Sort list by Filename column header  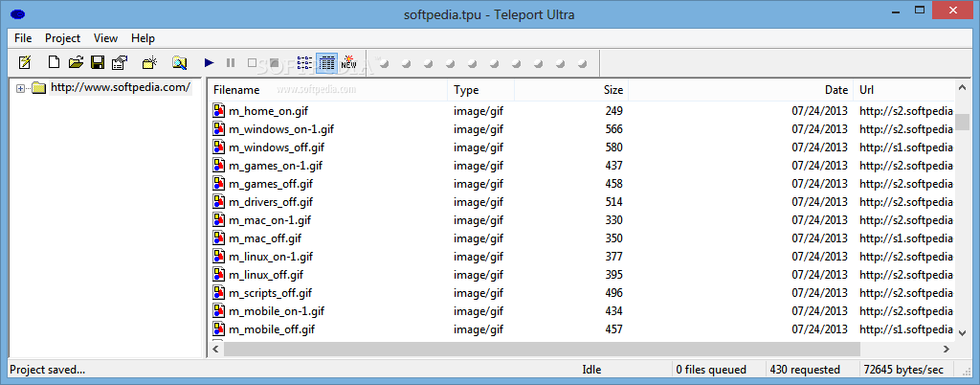tap(327, 90)
